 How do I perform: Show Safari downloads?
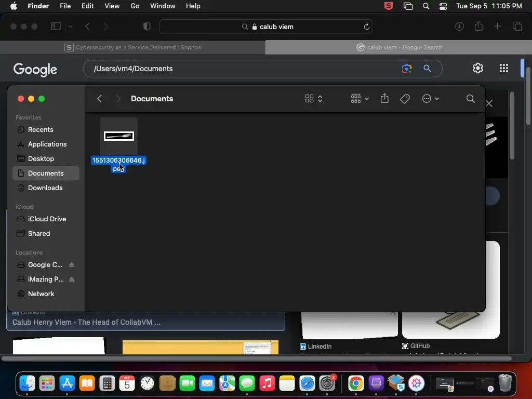click(459, 26)
